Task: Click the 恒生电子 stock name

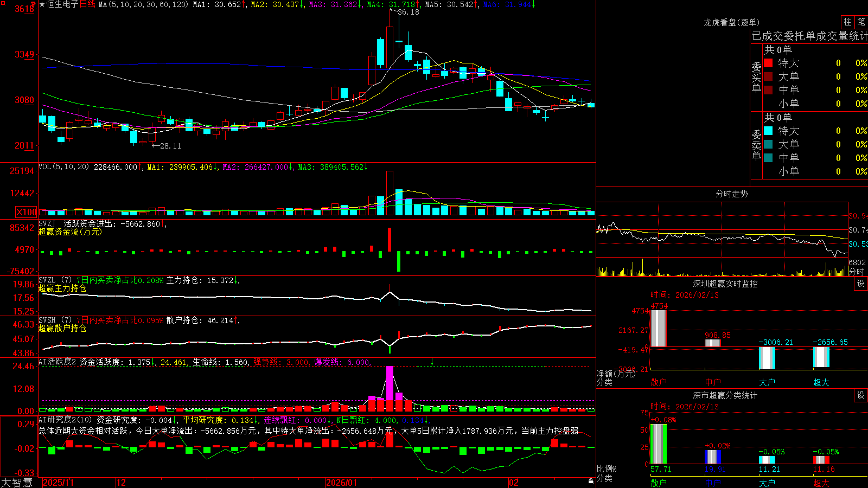Action: [x=62, y=4]
